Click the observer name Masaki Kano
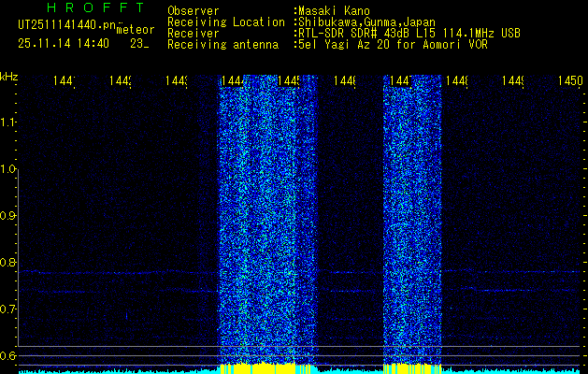588x374 pixels. click(334, 11)
